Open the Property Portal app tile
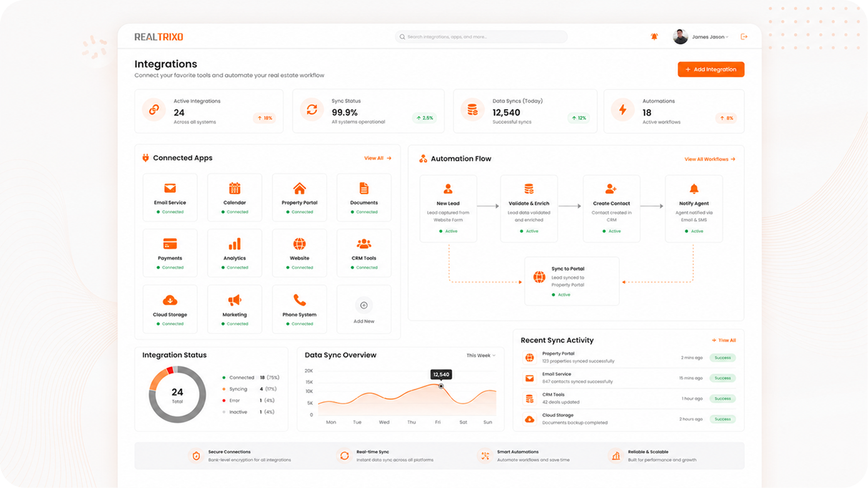 (300, 198)
